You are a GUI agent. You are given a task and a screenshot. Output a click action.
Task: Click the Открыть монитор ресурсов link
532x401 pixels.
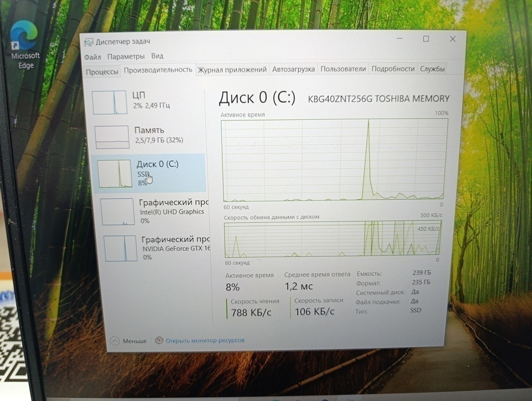pyautogui.click(x=205, y=340)
